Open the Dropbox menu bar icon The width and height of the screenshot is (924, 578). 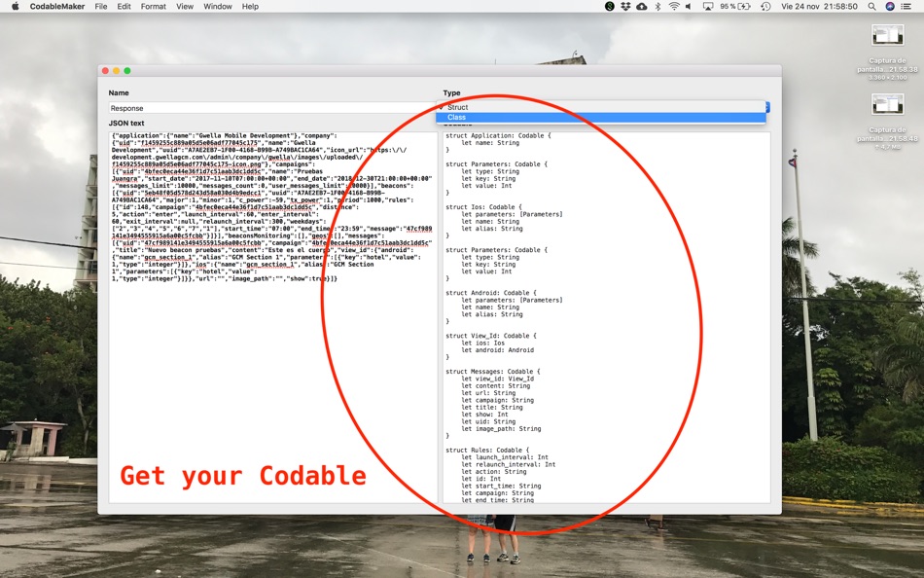(x=625, y=7)
